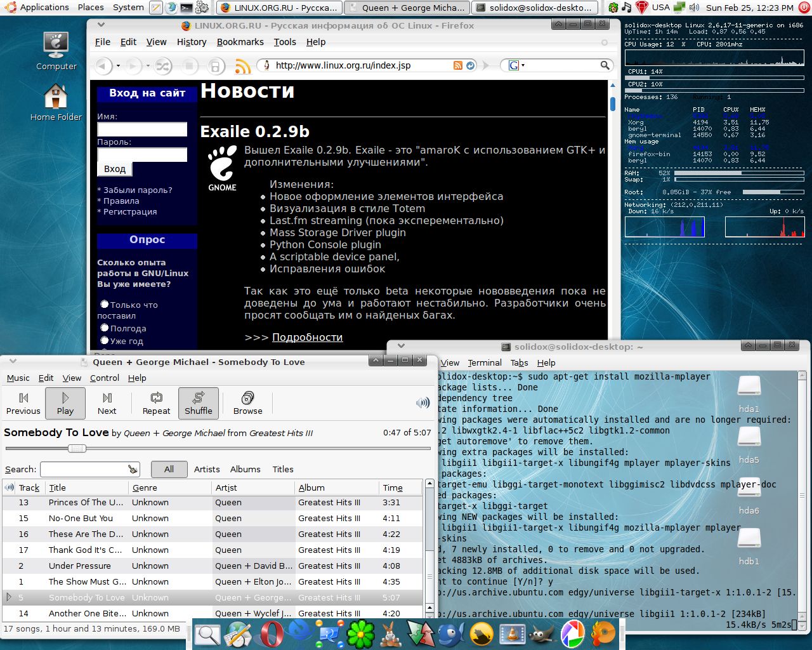Click the Firefox reload toolbar icon
The image size is (812, 650).
[163, 65]
